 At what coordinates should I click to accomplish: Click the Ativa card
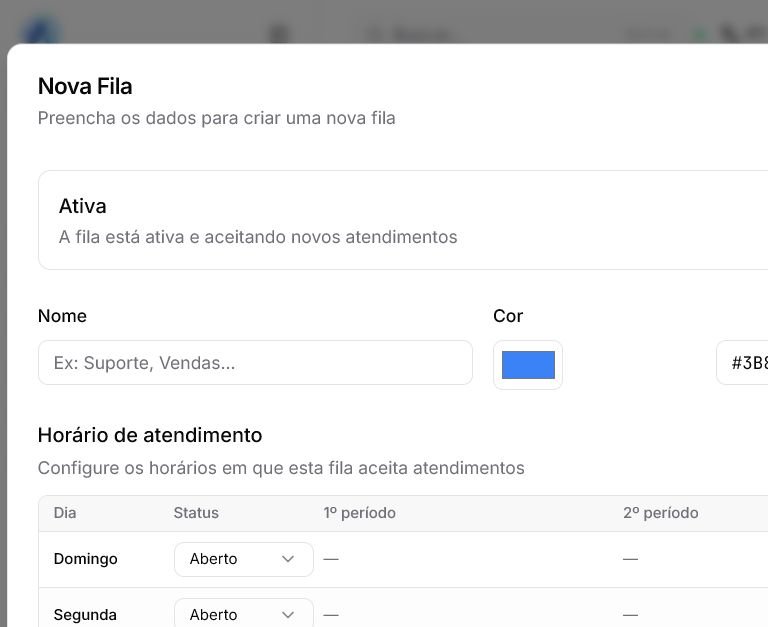[x=403, y=220]
